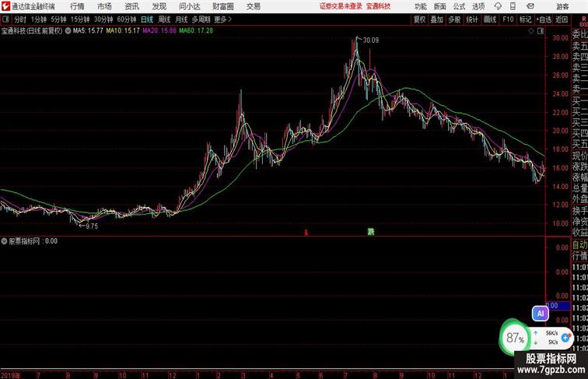Click the 标记 mark button
Viewport: 588px width, 379px height.
coord(525,19)
